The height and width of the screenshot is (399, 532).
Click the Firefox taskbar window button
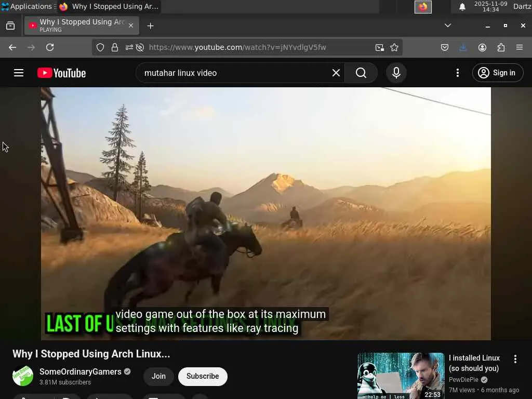(x=109, y=6)
